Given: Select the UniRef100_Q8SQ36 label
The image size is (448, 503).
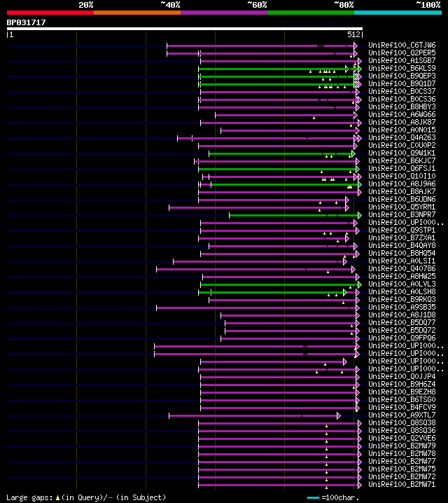Looking at the screenshot, I should (402, 430).
